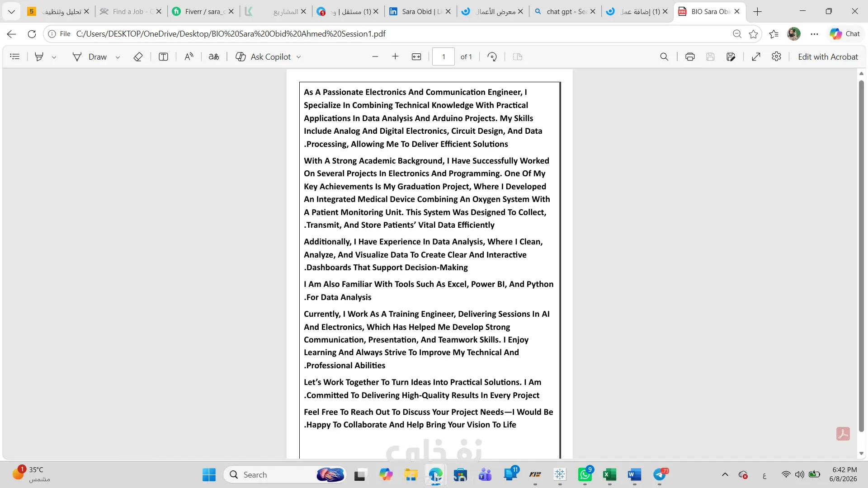Search within the PDF document
Screen dimensions: 868x488
tap(664, 56)
